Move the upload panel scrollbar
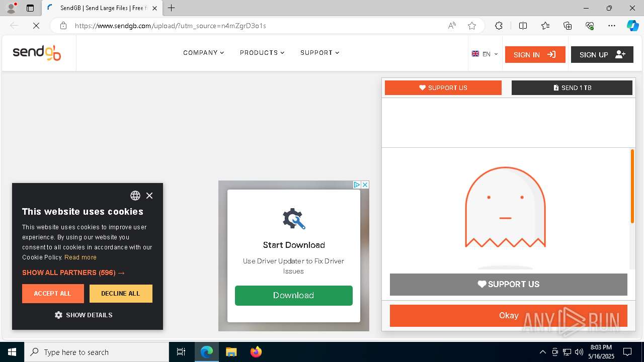Screen dimensions: 644x362 pyautogui.click(x=632, y=186)
